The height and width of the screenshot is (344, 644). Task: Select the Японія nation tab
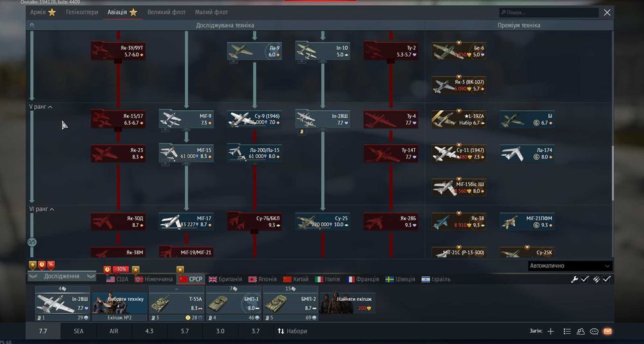(x=262, y=279)
